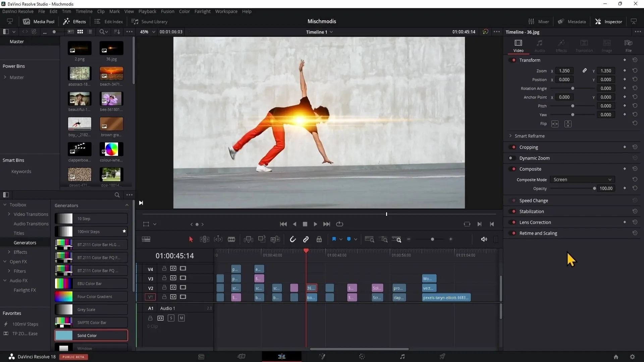
Task: Expand the Retime and Scaling section
Action: (538, 233)
